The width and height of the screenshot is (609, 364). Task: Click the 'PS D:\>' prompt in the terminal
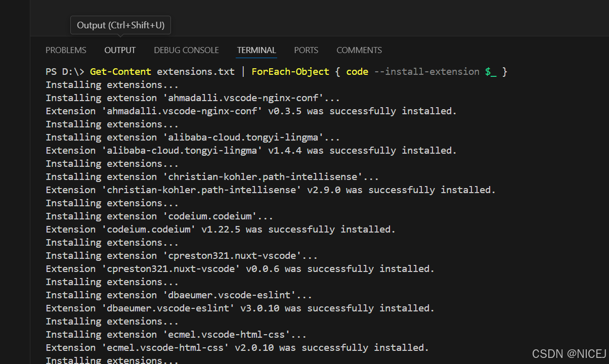coord(65,72)
